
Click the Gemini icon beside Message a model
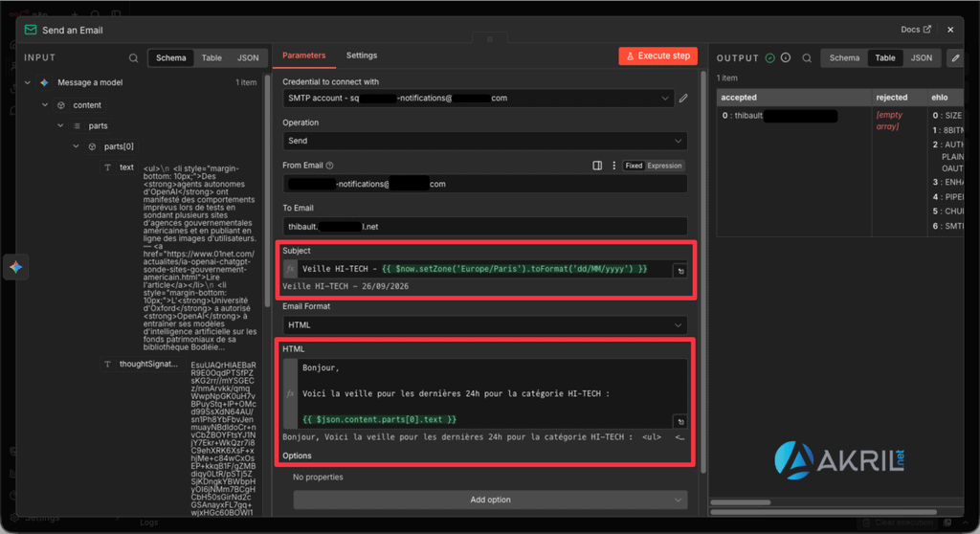tap(44, 82)
